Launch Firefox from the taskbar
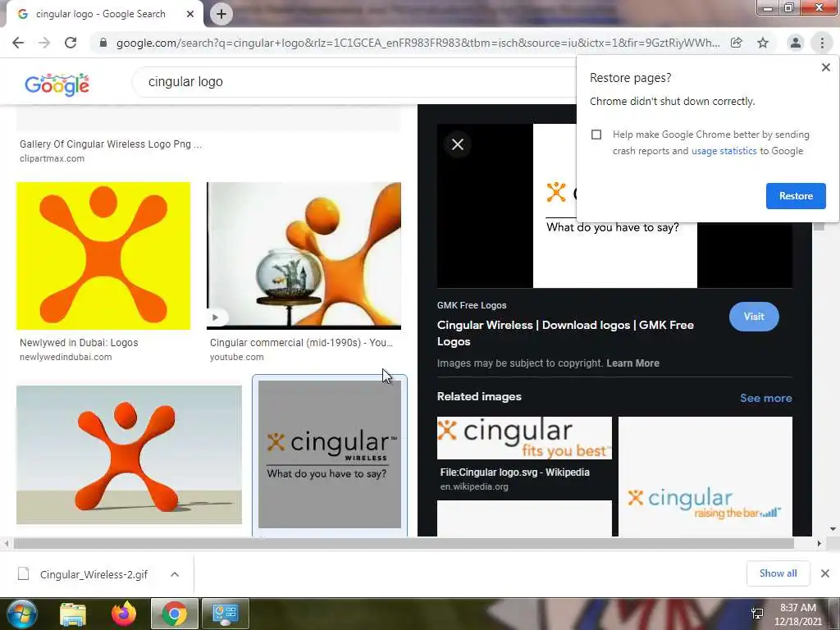The width and height of the screenshot is (840, 630). (124, 614)
